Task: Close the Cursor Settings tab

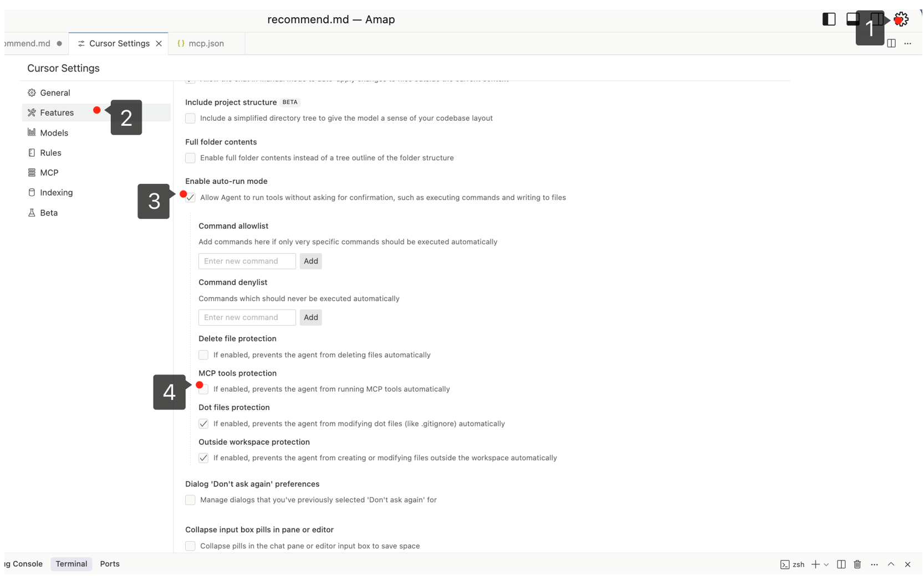Action: pos(159,43)
